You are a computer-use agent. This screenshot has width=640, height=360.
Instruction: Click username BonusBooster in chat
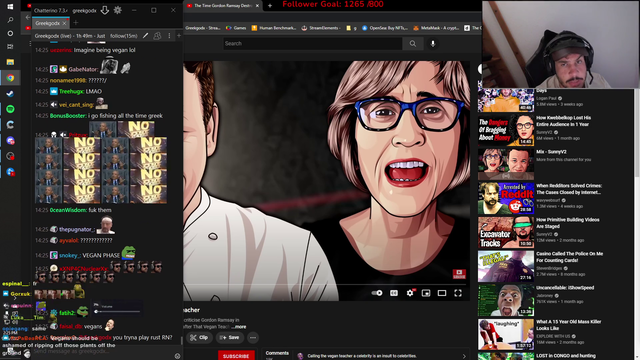(x=68, y=116)
